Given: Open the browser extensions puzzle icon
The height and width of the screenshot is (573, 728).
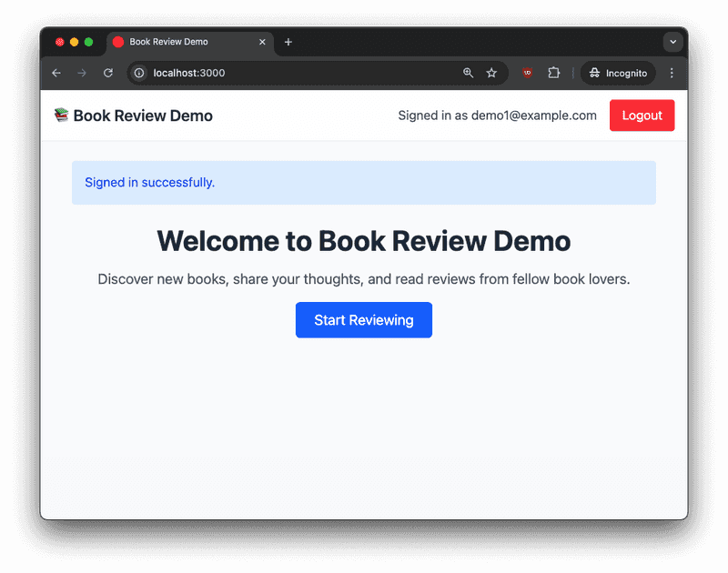Looking at the screenshot, I should click(554, 73).
